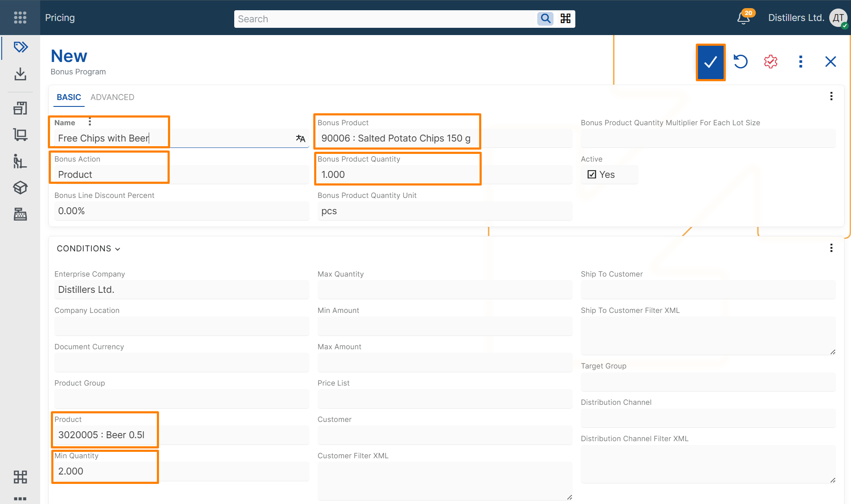Open the notifications bell
851x504 pixels.
744,18
